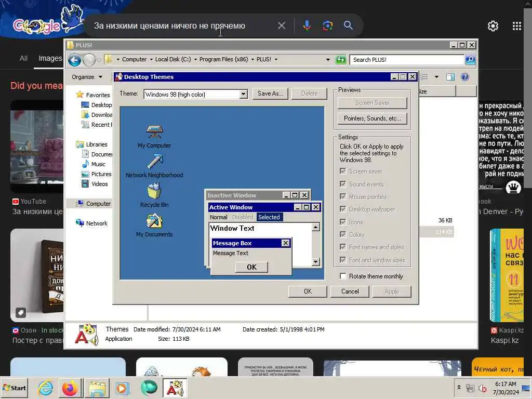Select Music under Libraries
Image resolution: width=532 pixels, height=399 pixels.
[94, 164]
